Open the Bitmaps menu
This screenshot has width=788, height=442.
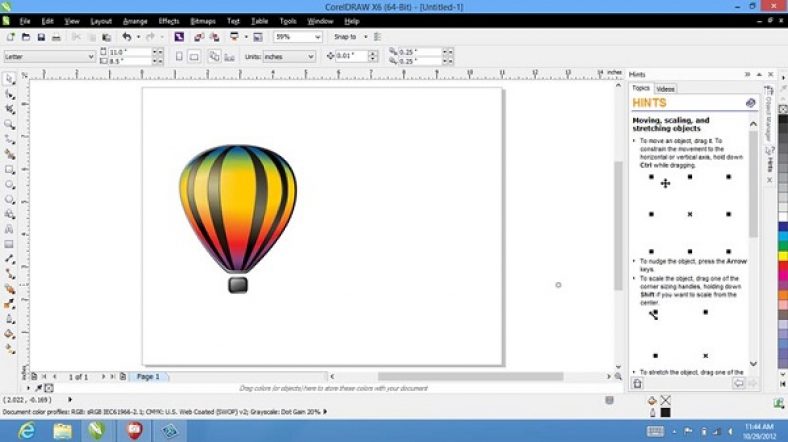[203, 21]
